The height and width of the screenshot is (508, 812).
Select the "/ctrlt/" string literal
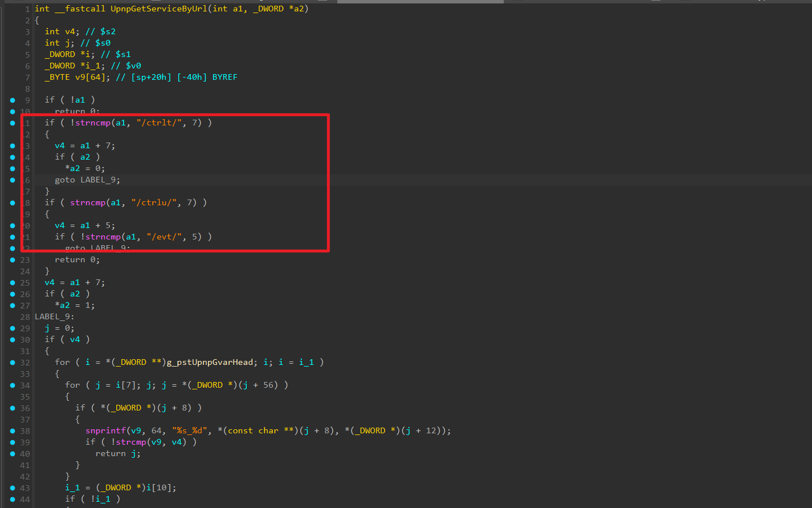coord(156,123)
